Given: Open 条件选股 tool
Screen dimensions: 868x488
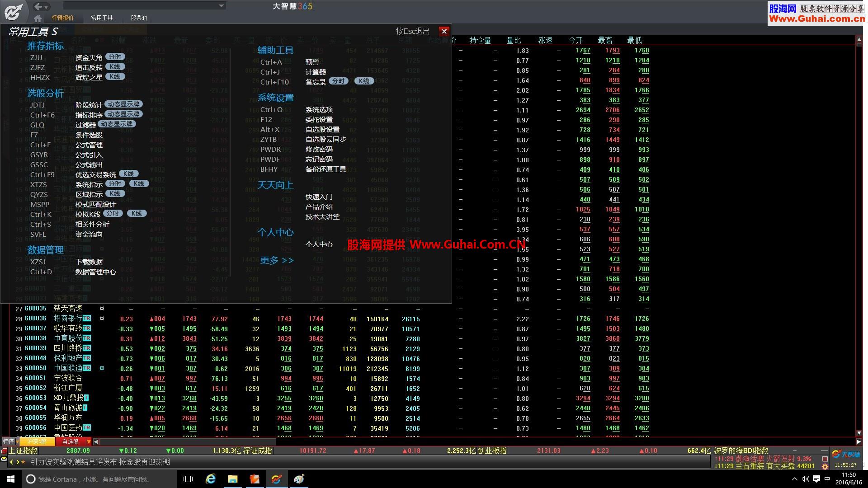Looking at the screenshot, I should tap(89, 135).
